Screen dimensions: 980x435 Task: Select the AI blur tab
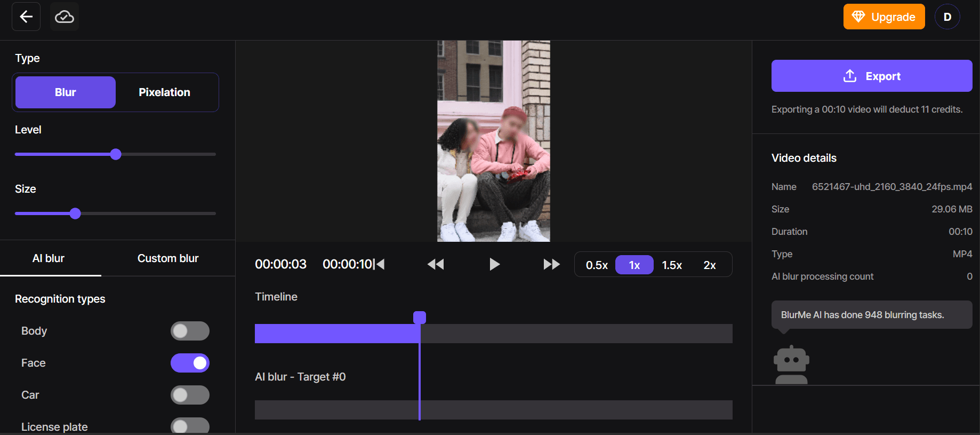coord(49,258)
